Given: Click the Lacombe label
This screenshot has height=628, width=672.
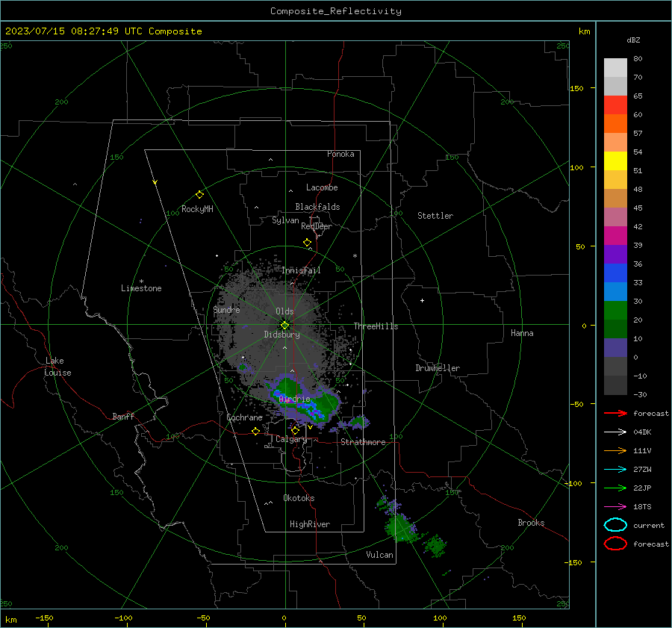Looking at the screenshot, I should pos(322,187).
